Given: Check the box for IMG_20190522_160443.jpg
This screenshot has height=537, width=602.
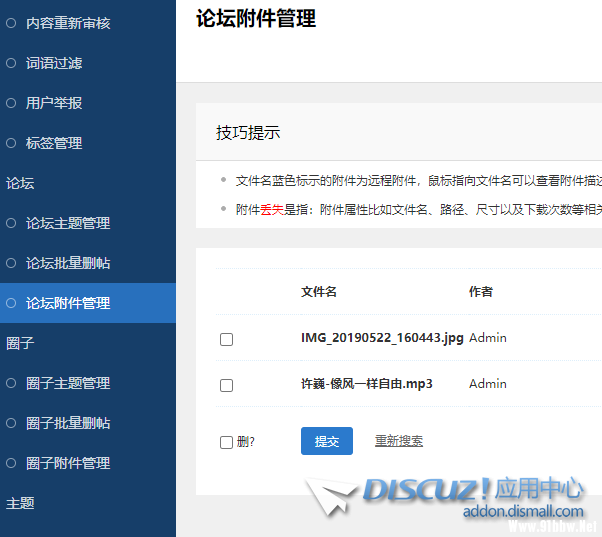Looking at the screenshot, I should [x=226, y=340].
